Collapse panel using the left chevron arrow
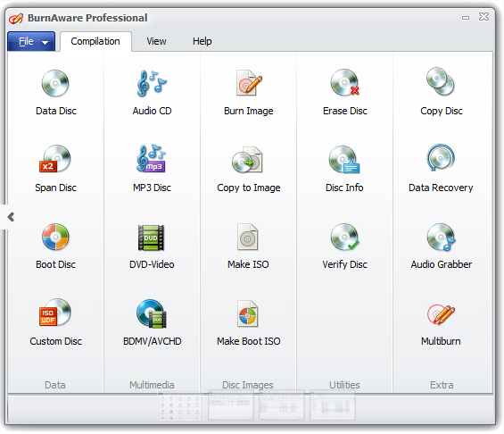 11,217
